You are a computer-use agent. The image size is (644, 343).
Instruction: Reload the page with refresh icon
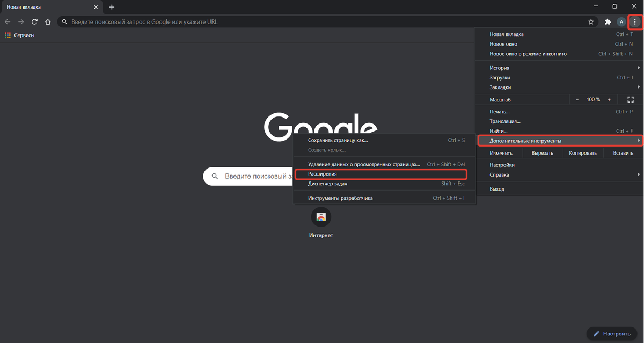[x=34, y=22]
